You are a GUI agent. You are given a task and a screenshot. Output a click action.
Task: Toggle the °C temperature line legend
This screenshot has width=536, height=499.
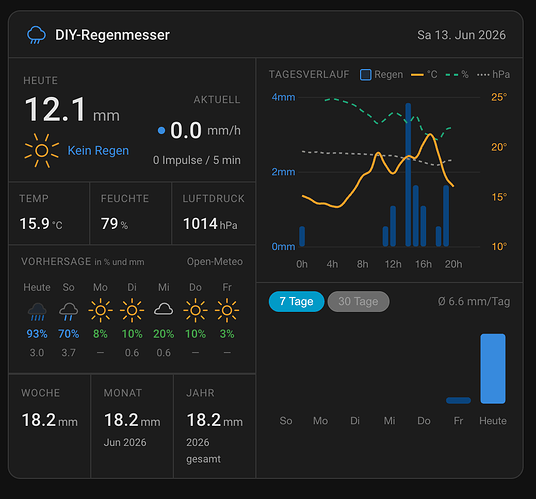[424, 75]
